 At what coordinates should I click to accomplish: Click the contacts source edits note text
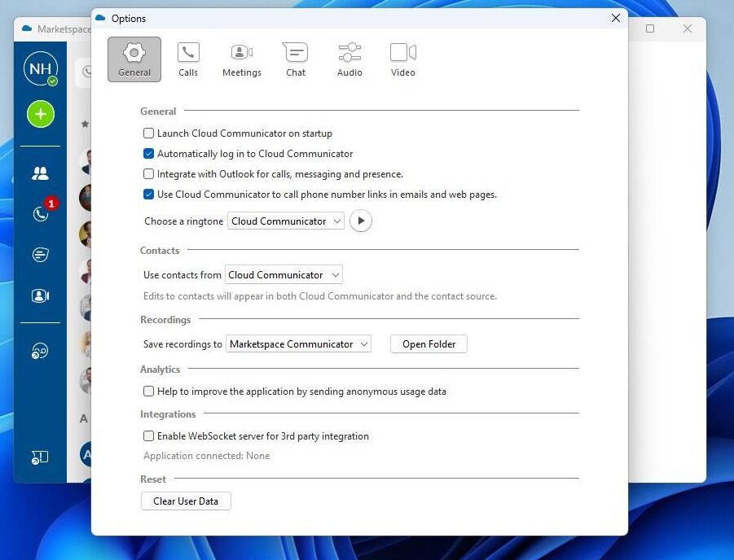(320, 296)
